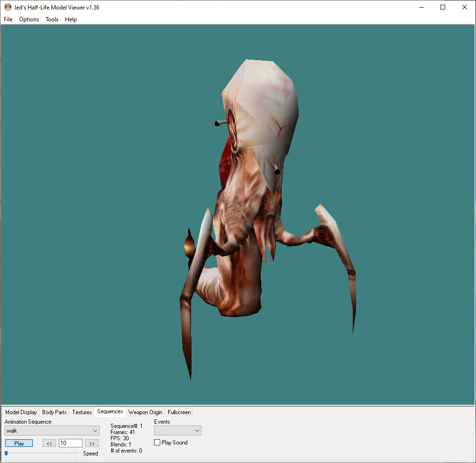The height and width of the screenshot is (463, 476).
Task: Advance one frame with >> button
Action: tap(92, 443)
